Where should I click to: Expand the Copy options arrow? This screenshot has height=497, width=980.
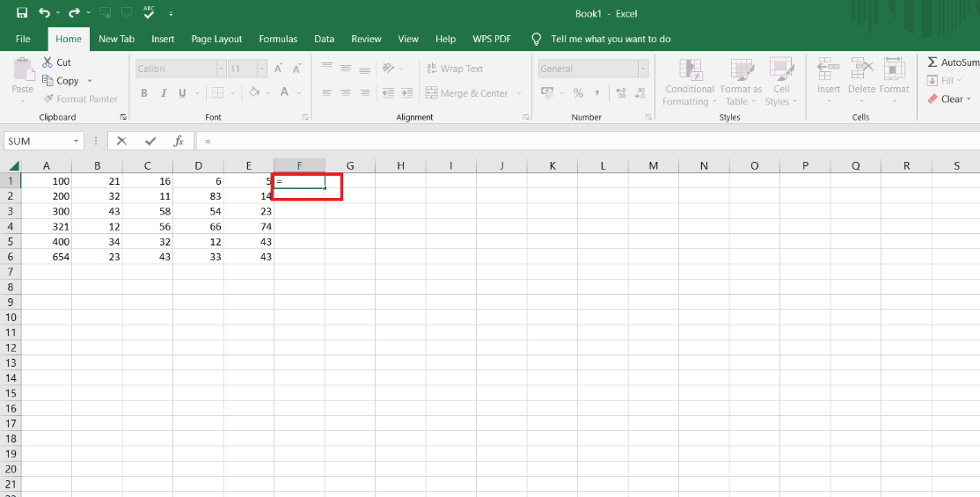tap(90, 81)
